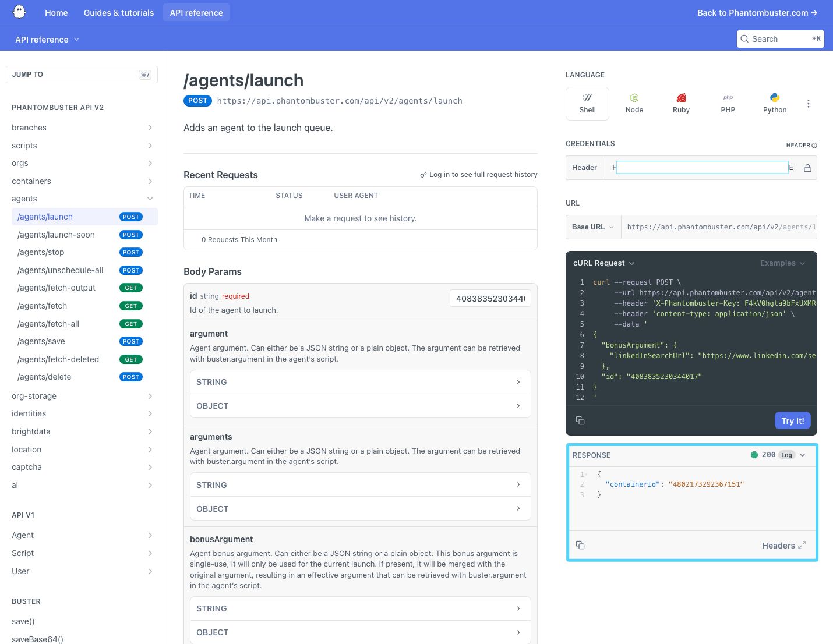The height and width of the screenshot is (644, 833).
Task: Open /agents/unschedule-all endpoint
Action: tap(84, 270)
